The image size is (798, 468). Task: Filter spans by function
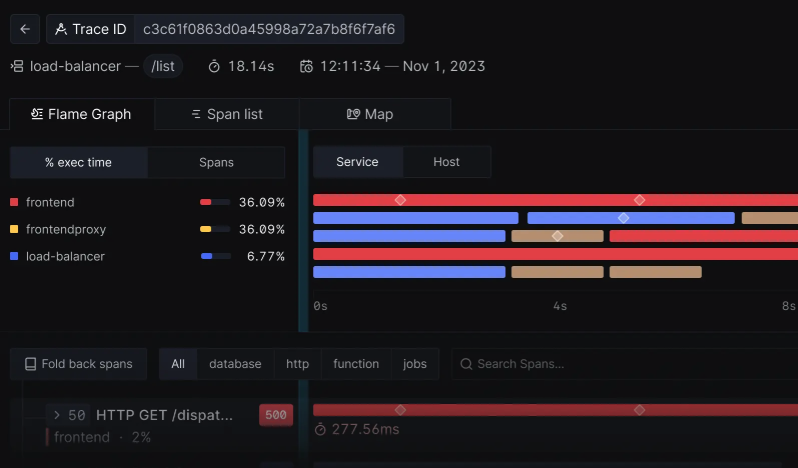356,364
